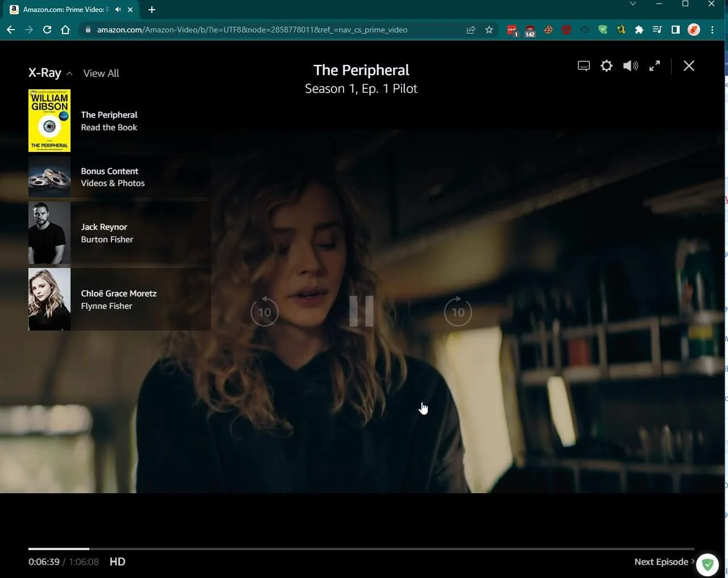
Task: Go back in browser history
Action: [x=11, y=30]
